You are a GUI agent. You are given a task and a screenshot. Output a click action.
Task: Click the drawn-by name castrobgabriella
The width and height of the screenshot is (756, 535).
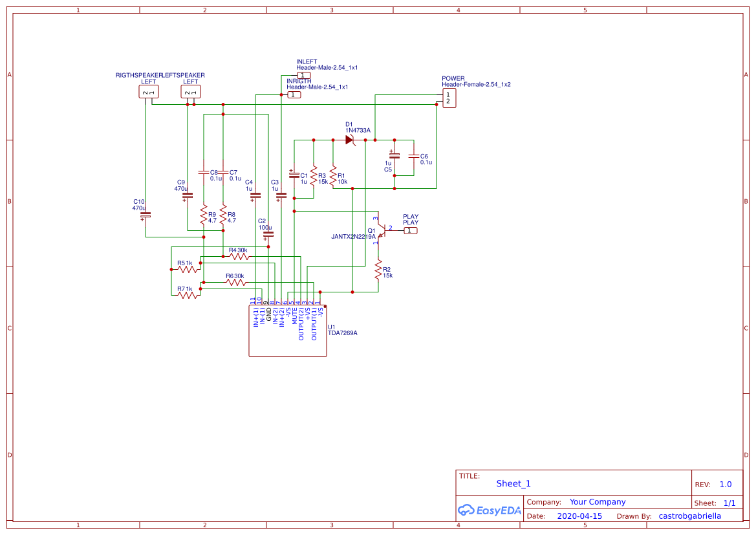(x=689, y=516)
